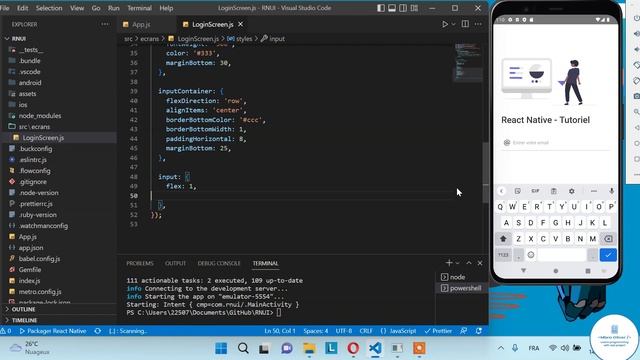This screenshot has width=640, height=360.
Task: Open the Selection menu
Action: (49, 8)
